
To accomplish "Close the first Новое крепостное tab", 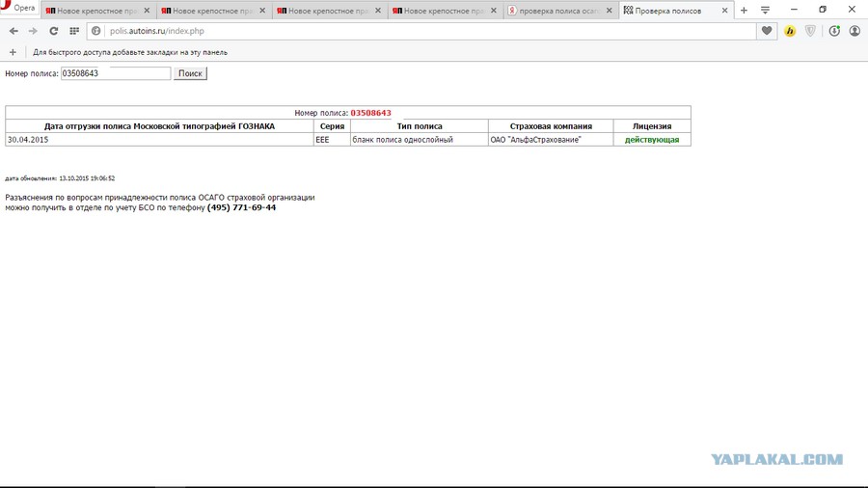I will point(147,11).
